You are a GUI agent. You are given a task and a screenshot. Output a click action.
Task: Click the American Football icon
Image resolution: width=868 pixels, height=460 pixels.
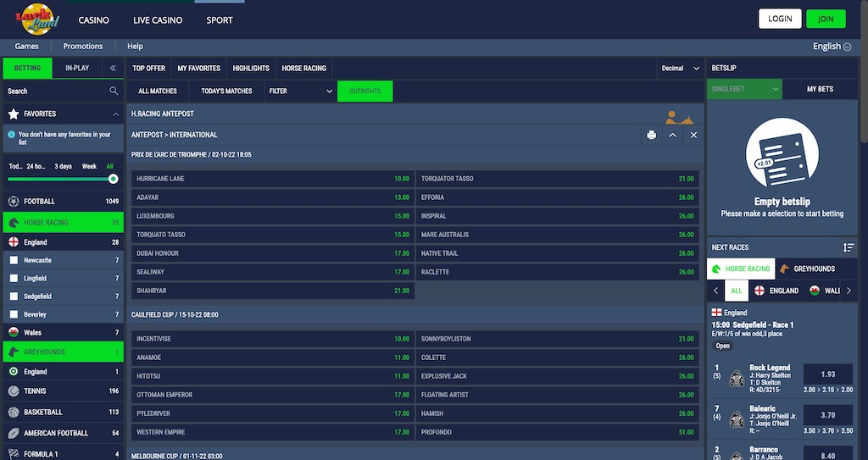[x=14, y=433]
